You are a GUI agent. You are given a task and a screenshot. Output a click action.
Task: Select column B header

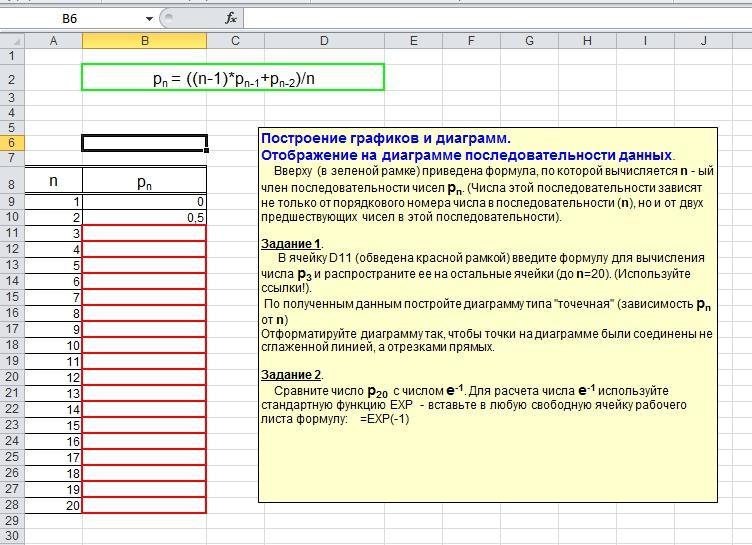[144, 41]
